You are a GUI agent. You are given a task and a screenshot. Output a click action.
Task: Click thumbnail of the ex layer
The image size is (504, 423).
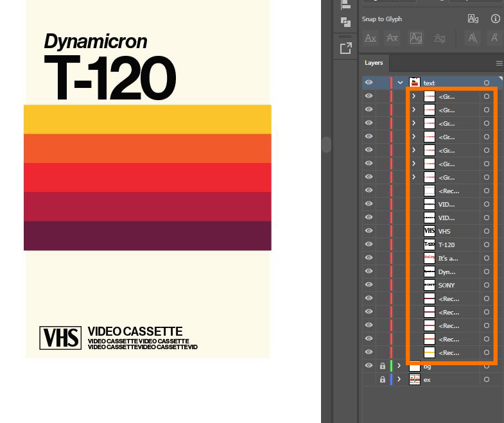tap(415, 379)
